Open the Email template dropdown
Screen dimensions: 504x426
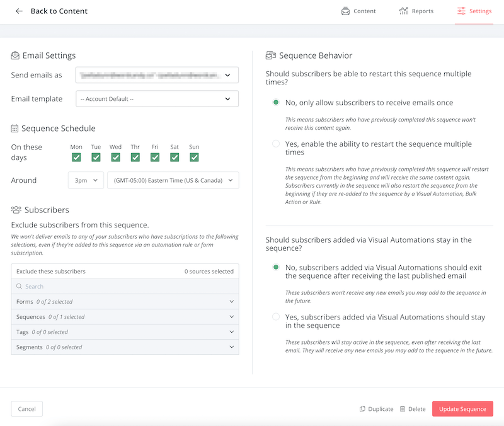(157, 99)
